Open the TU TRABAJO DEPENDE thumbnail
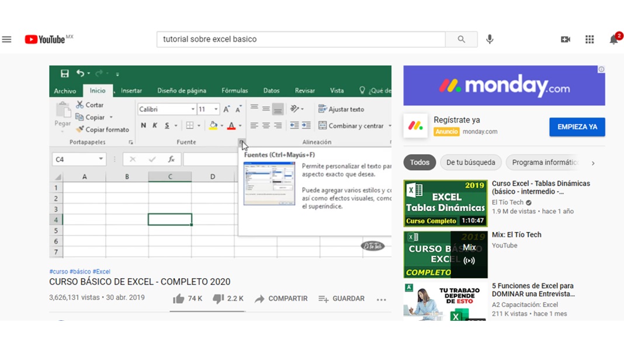The height and width of the screenshot is (364, 624). point(445,301)
